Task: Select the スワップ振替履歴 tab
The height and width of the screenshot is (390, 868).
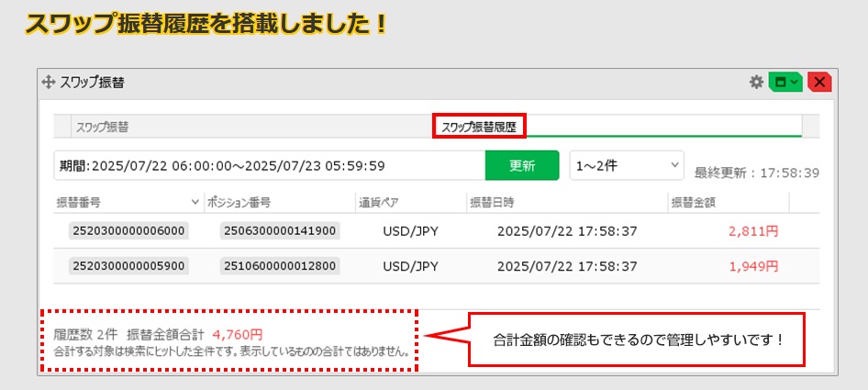Action: pos(479,127)
